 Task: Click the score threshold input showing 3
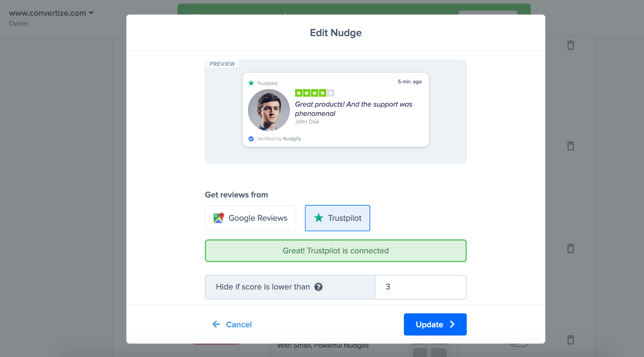[x=420, y=287]
